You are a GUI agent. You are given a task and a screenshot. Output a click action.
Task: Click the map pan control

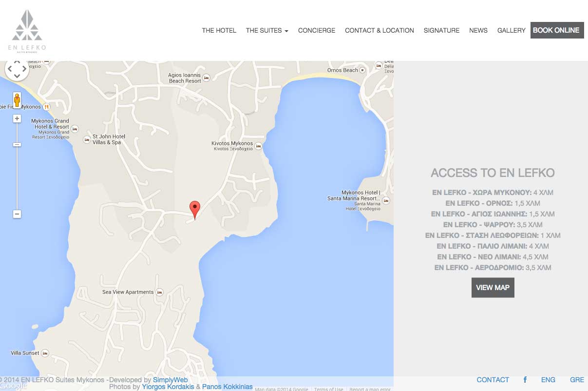point(17,69)
